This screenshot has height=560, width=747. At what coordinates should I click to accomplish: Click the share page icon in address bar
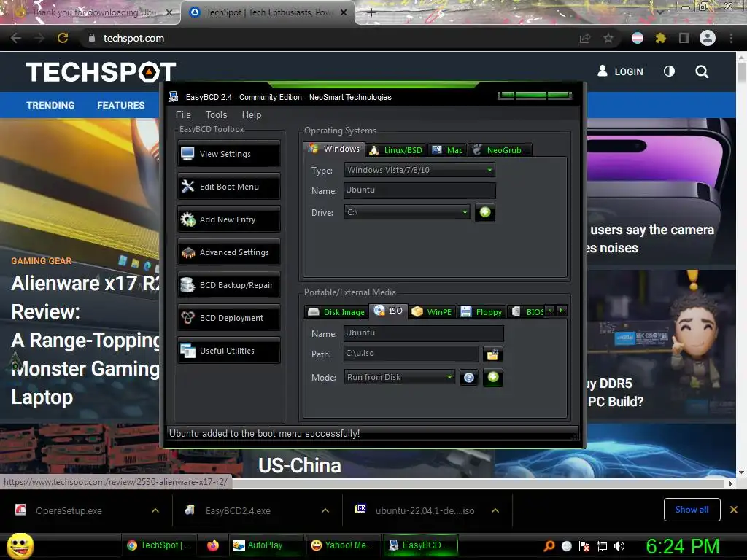tap(585, 38)
